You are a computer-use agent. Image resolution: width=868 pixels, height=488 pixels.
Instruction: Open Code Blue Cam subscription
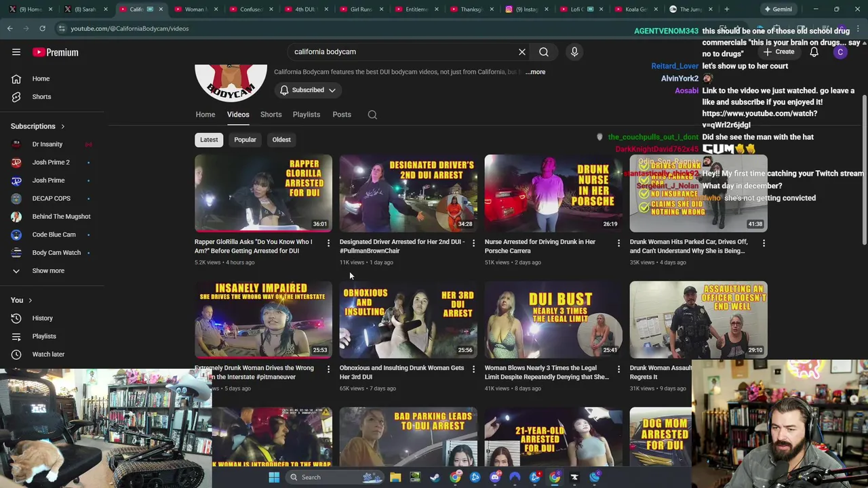tap(54, 235)
